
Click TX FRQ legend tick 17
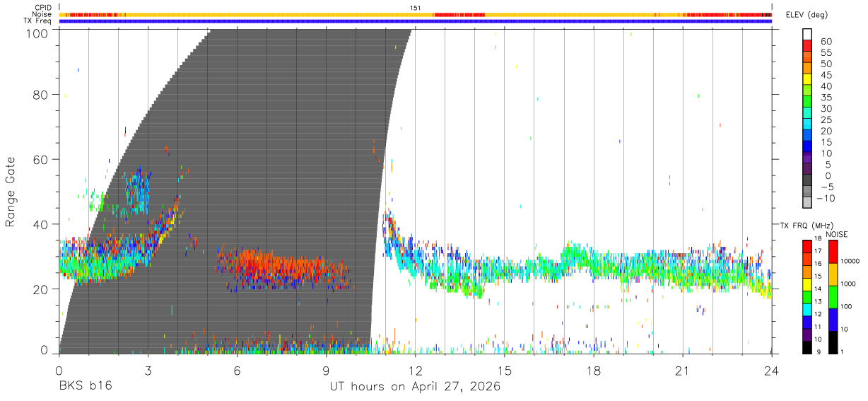pyautogui.click(x=817, y=251)
